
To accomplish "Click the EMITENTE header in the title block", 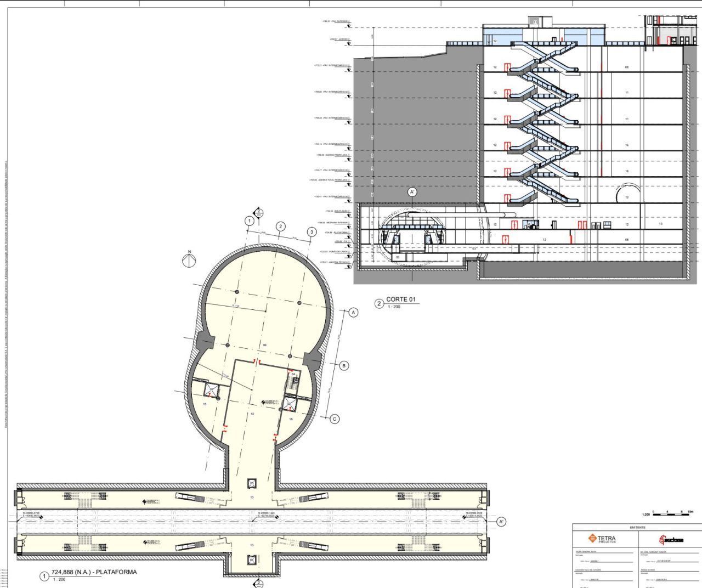I will click(x=637, y=527).
